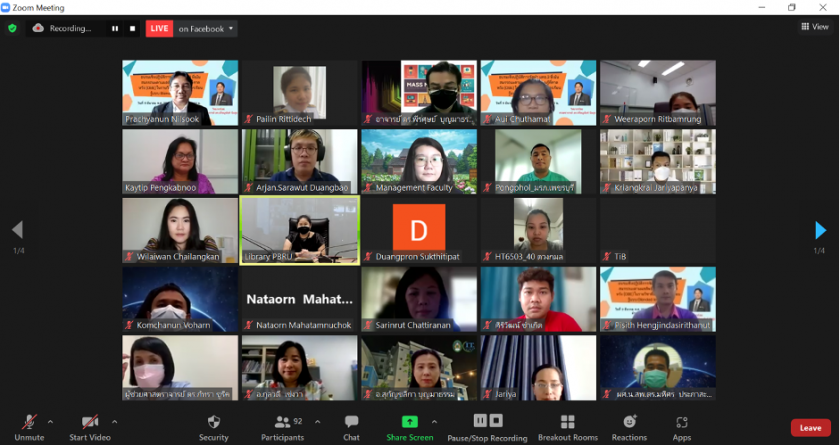Click the green Share Screen icon
The width and height of the screenshot is (840, 445).
[x=409, y=422]
